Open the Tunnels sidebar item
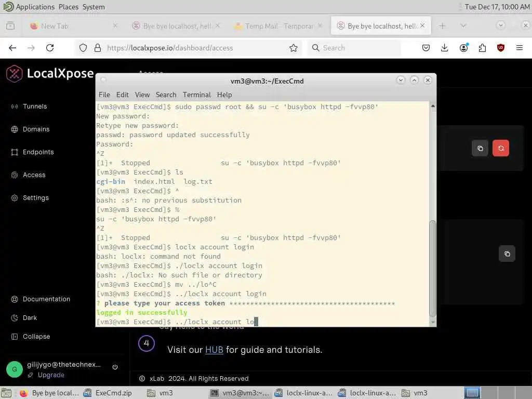 click(x=29, y=106)
